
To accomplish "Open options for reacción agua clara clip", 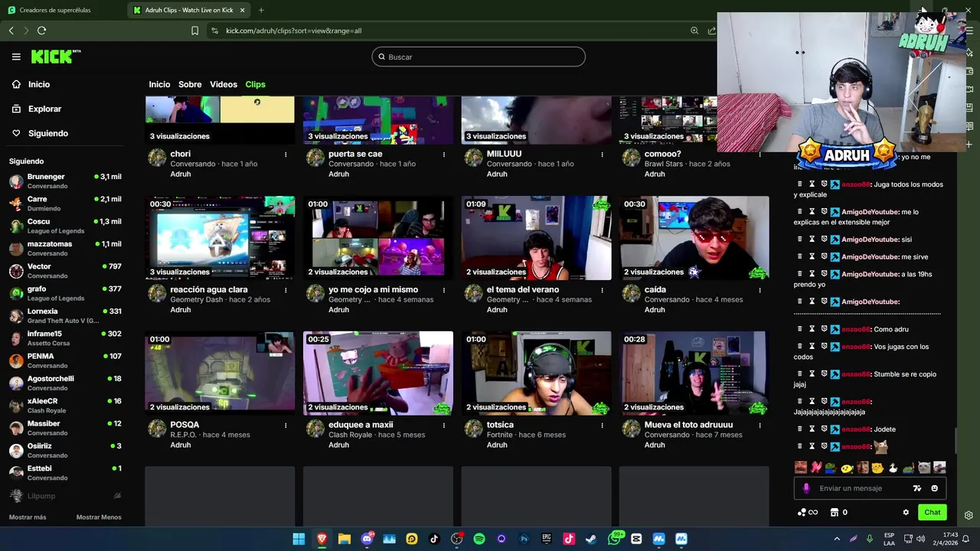I will (x=286, y=290).
